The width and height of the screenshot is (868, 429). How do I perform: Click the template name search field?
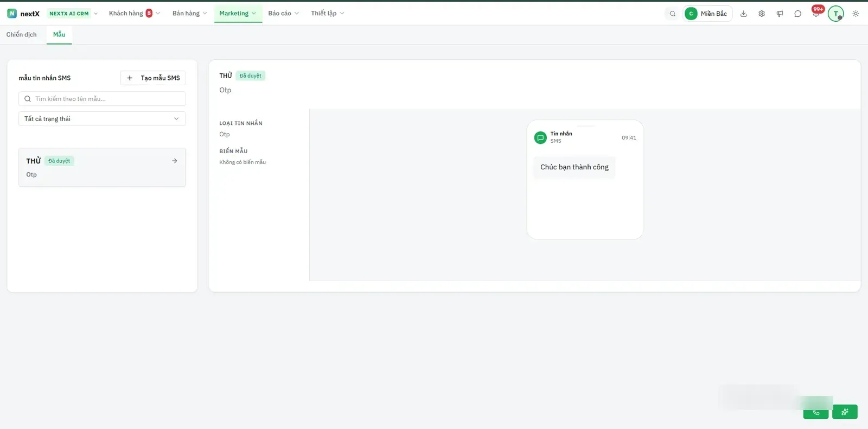[102, 99]
